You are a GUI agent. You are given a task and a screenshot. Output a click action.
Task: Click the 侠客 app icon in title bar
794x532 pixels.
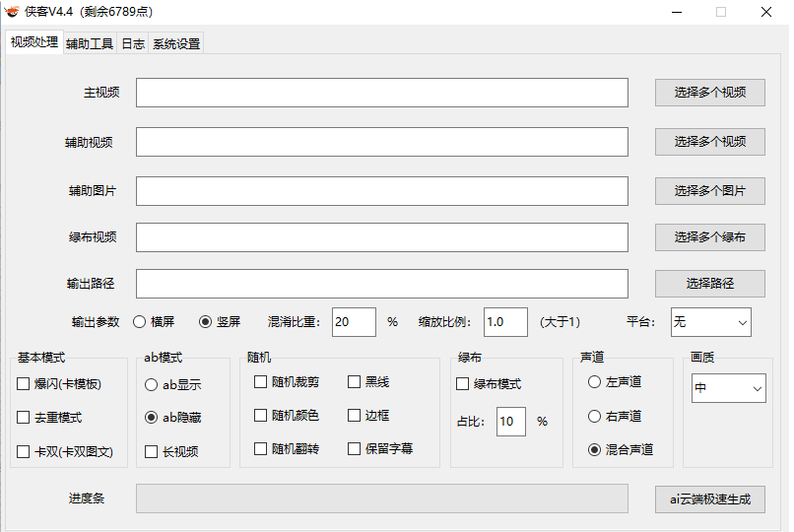point(12,12)
